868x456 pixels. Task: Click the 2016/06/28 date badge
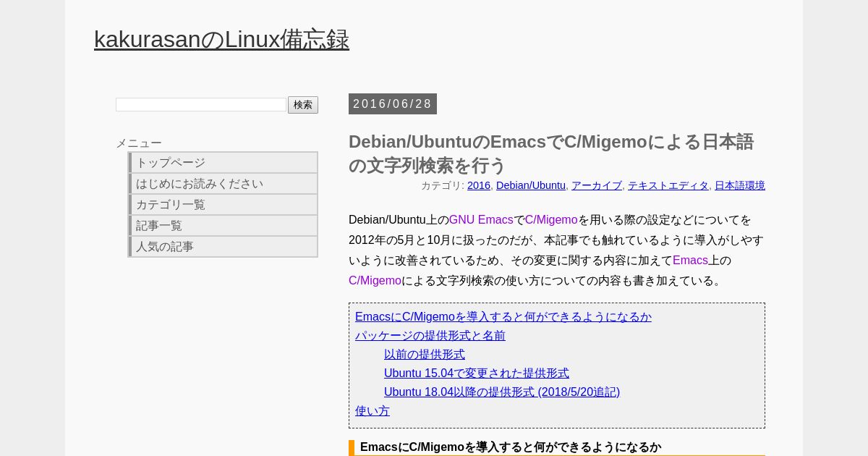click(393, 104)
